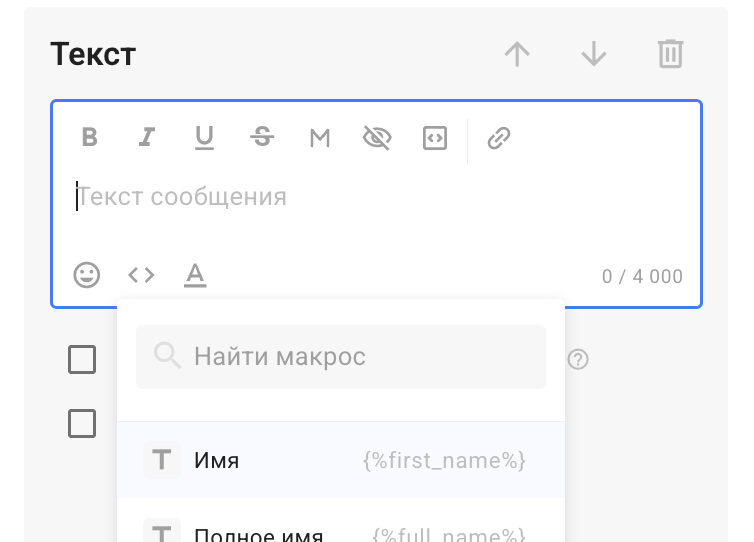The height and width of the screenshot is (542, 754).
Task: Apply italic formatting
Action: point(147,138)
